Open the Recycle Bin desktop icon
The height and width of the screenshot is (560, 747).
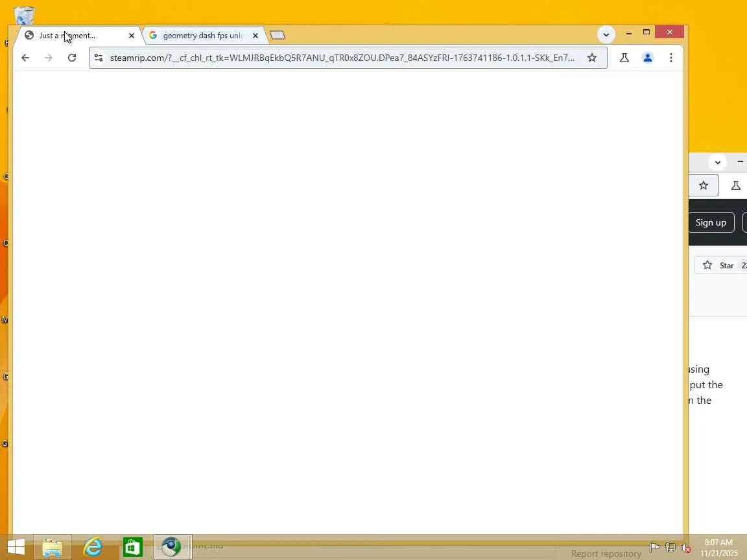24,16
